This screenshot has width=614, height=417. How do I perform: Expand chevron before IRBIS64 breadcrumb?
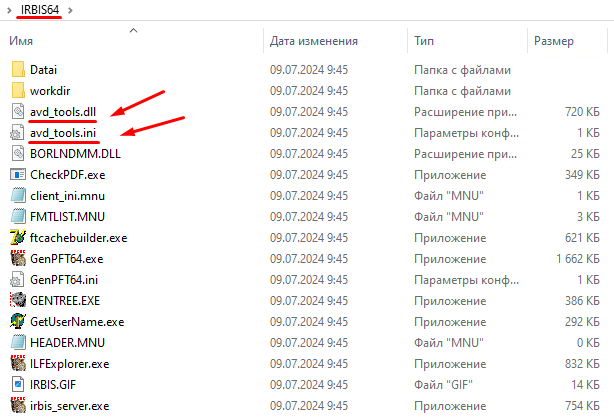(x=9, y=10)
